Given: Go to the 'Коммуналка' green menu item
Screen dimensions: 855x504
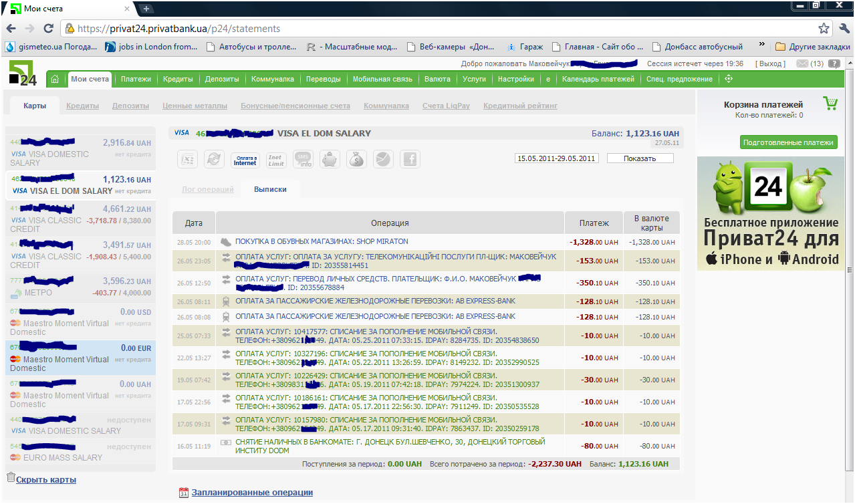Looking at the screenshot, I should (x=273, y=79).
